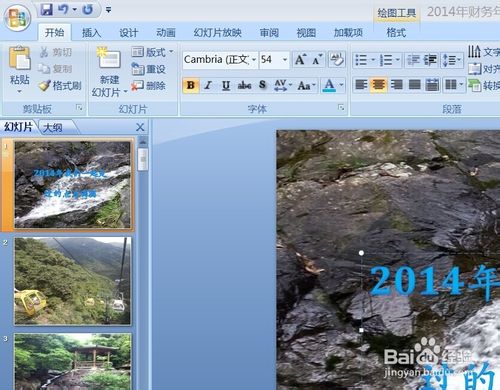The image size is (500, 390).
Task: Increase the list indent level
Action: [430, 60]
